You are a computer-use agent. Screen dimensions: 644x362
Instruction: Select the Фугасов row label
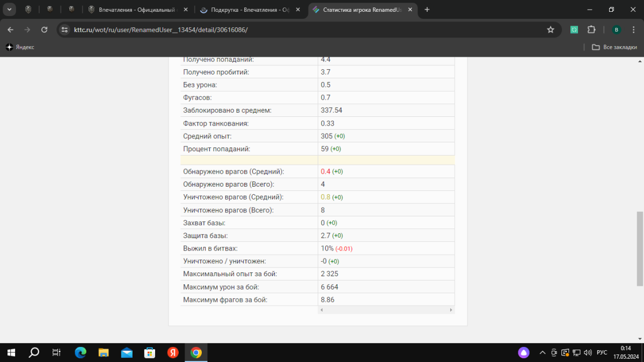[197, 98]
